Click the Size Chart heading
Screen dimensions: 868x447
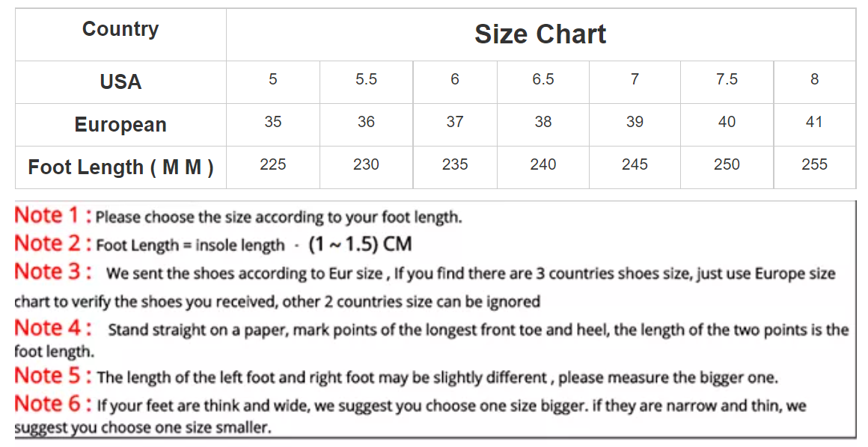coord(540,34)
